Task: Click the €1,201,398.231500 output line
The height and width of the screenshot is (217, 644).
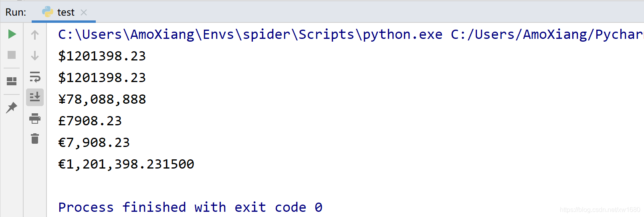Action: click(x=126, y=164)
